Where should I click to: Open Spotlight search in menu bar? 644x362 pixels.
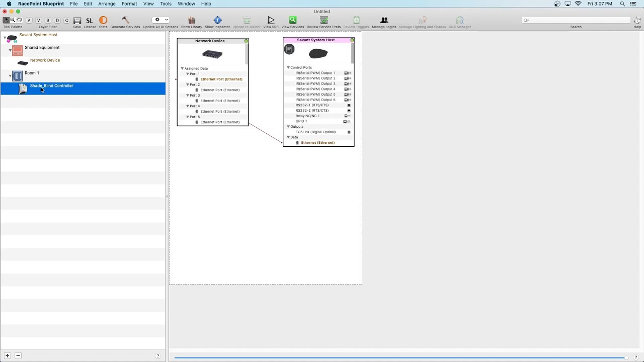pyautogui.click(x=622, y=4)
